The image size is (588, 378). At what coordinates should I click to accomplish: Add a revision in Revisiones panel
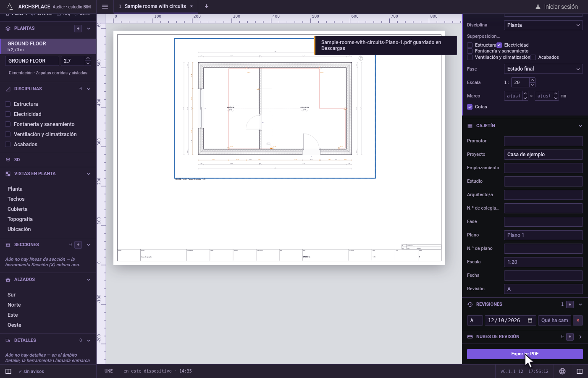click(570, 304)
